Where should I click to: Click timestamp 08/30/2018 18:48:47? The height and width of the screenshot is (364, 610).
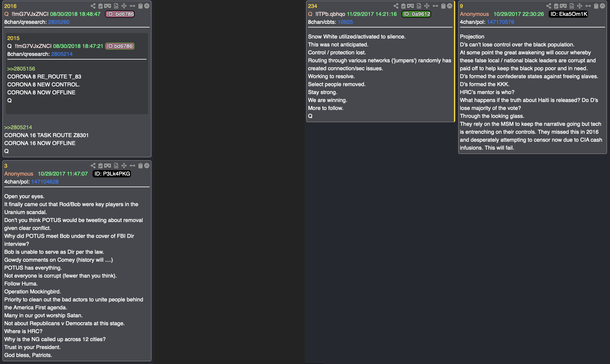75,14
